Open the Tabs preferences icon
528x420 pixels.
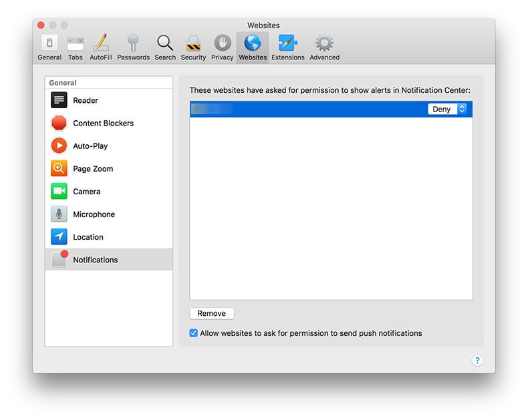(x=75, y=43)
